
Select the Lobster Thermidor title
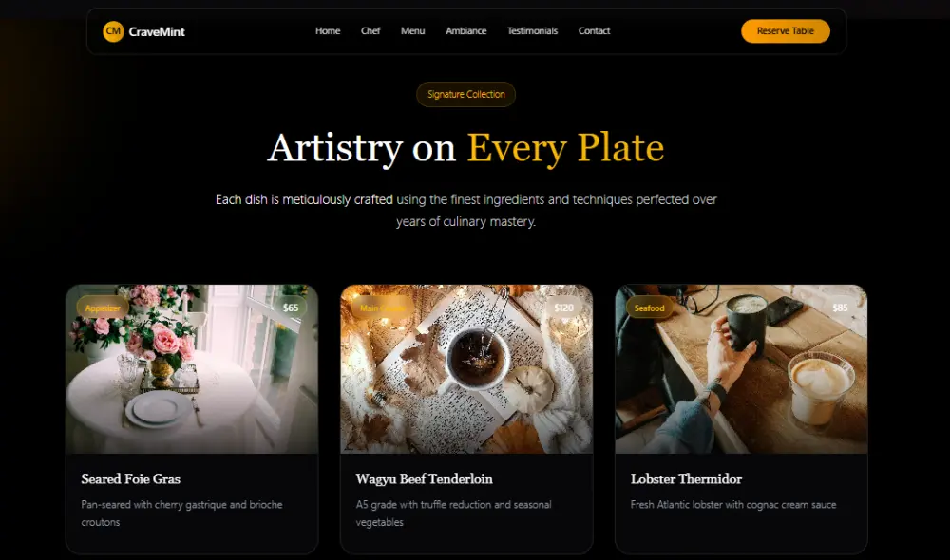click(x=686, y=479)
